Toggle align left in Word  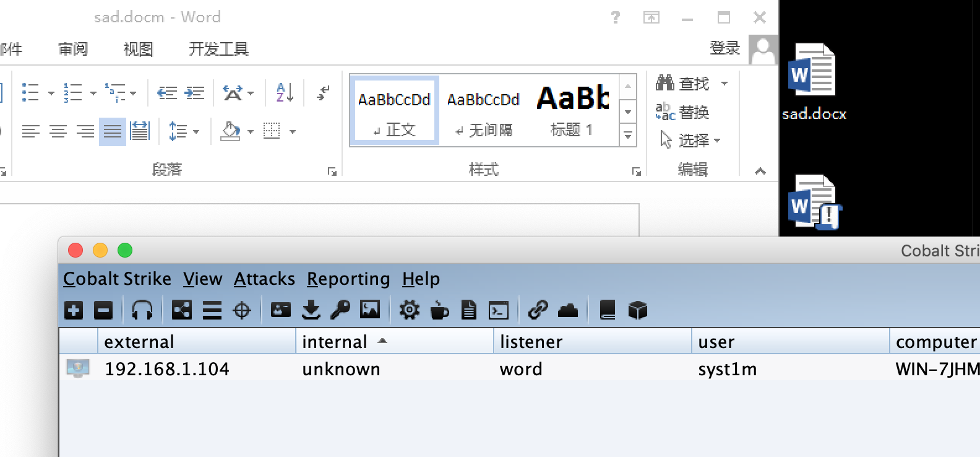point(30,131)
